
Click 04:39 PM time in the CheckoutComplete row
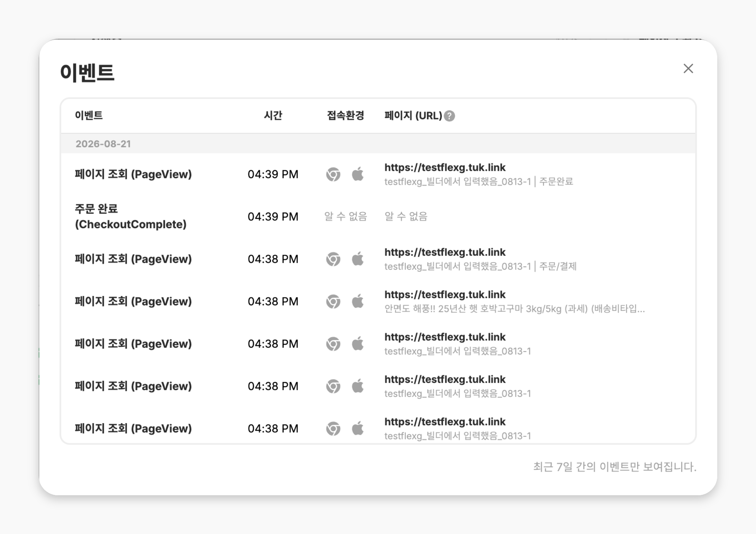click(x=273, y=217)
